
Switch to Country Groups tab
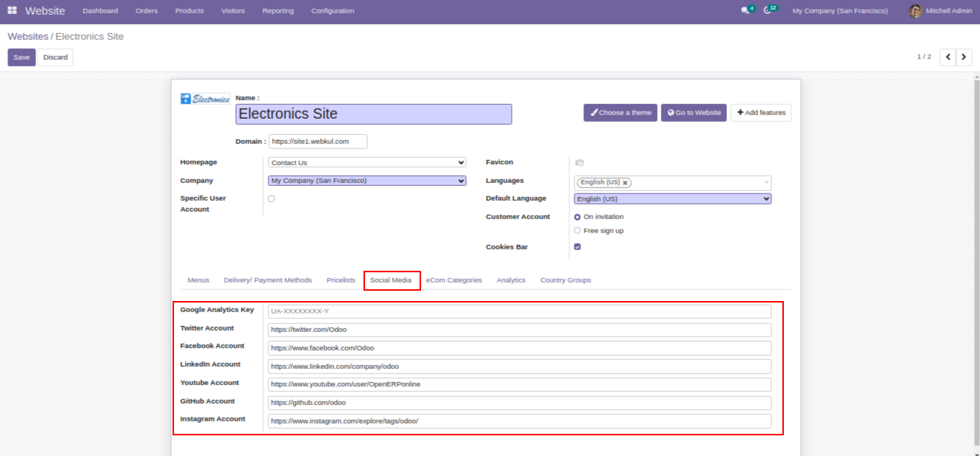tap(566, 280)
